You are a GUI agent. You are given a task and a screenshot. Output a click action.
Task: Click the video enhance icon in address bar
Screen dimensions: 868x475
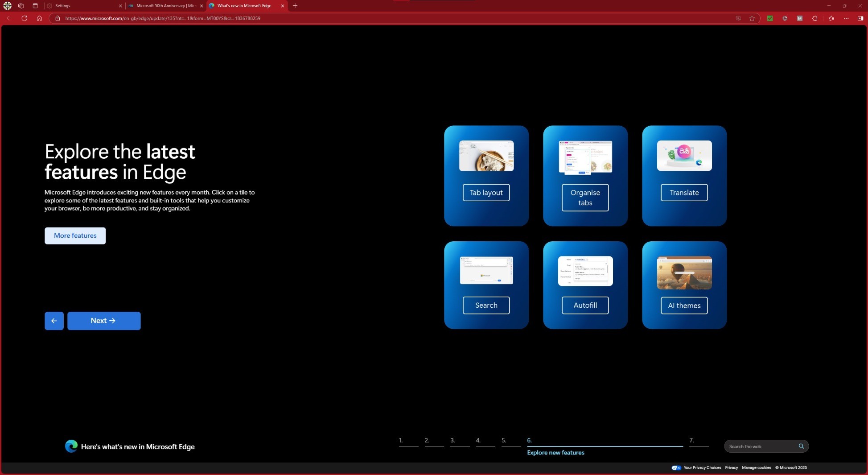[x=738, y=18]
